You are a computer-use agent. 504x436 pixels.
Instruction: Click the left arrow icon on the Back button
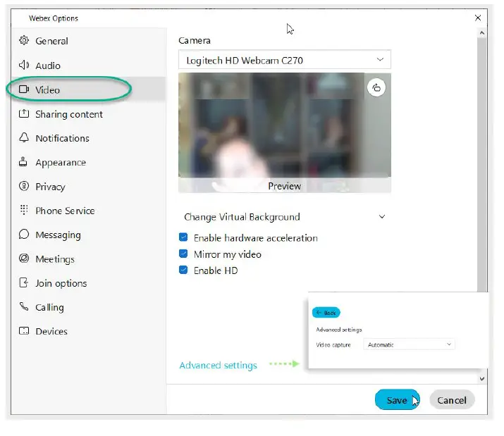coord(319,313)
